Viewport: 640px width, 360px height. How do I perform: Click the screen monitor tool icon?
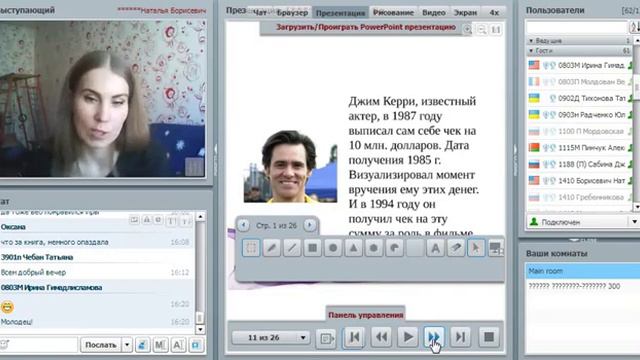[x=496, y=248]
